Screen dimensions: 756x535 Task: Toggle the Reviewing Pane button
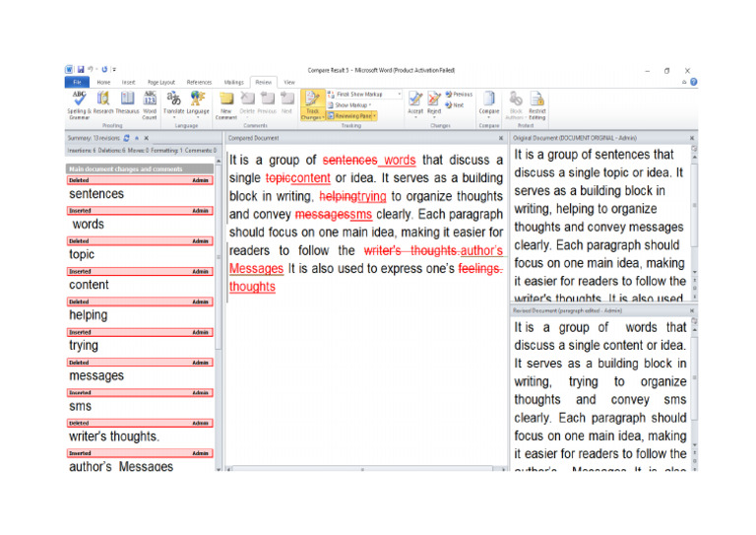[x=349, y=116]
